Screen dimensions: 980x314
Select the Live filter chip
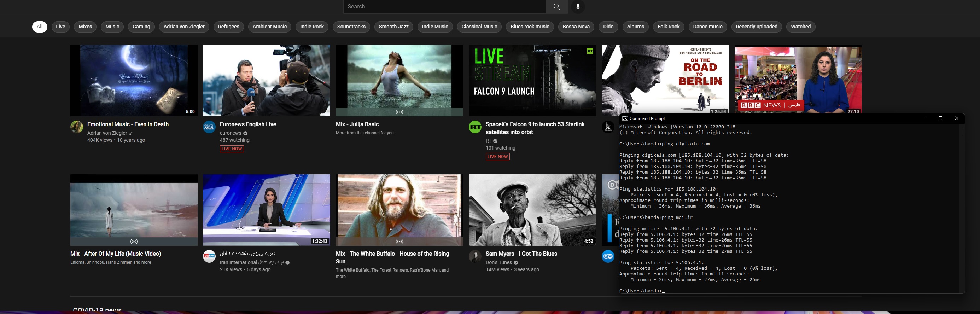[x=60, y=27]
